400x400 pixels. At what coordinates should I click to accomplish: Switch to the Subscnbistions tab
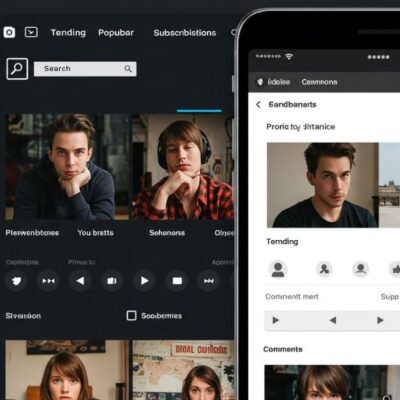click(x=185, y=33)
